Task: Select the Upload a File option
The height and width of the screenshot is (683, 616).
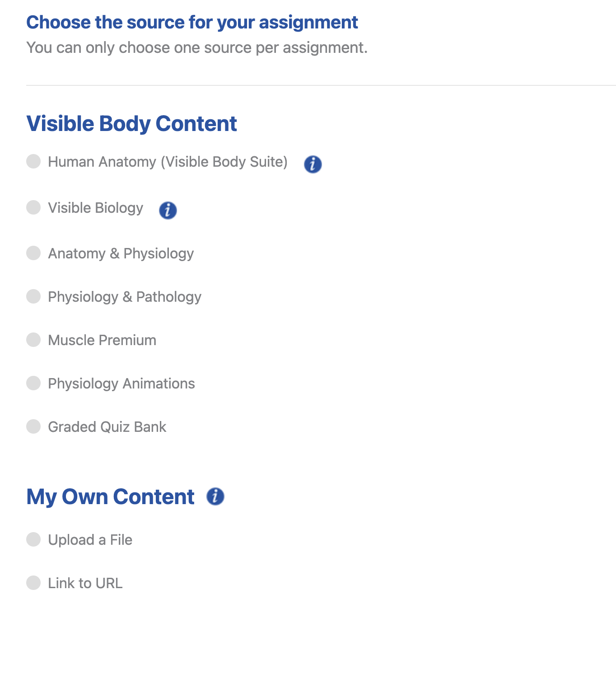Action: pyautogui.click(x=33, y=540)
